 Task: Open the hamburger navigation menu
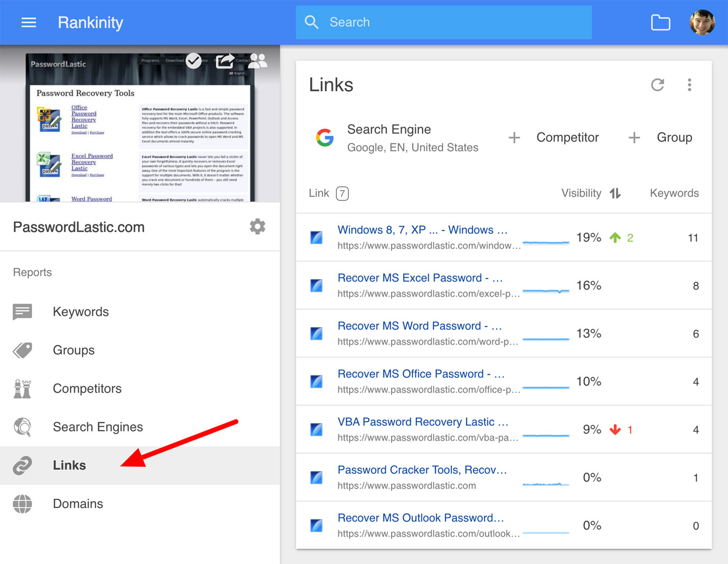click(x=29, y=22)
